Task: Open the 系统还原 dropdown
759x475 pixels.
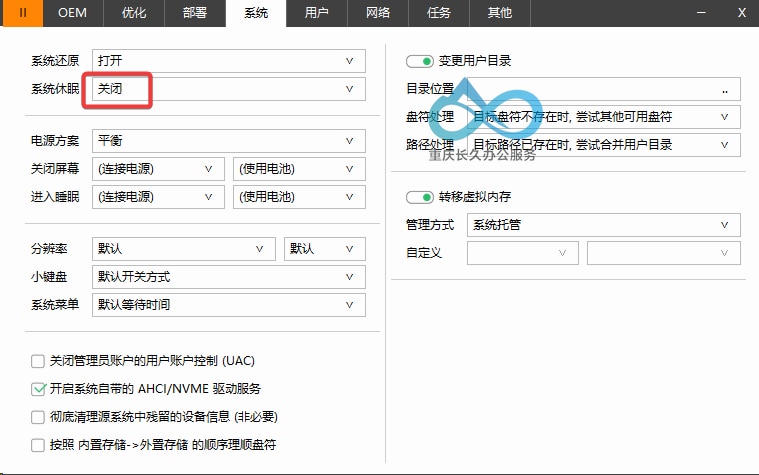Action: 228,61
